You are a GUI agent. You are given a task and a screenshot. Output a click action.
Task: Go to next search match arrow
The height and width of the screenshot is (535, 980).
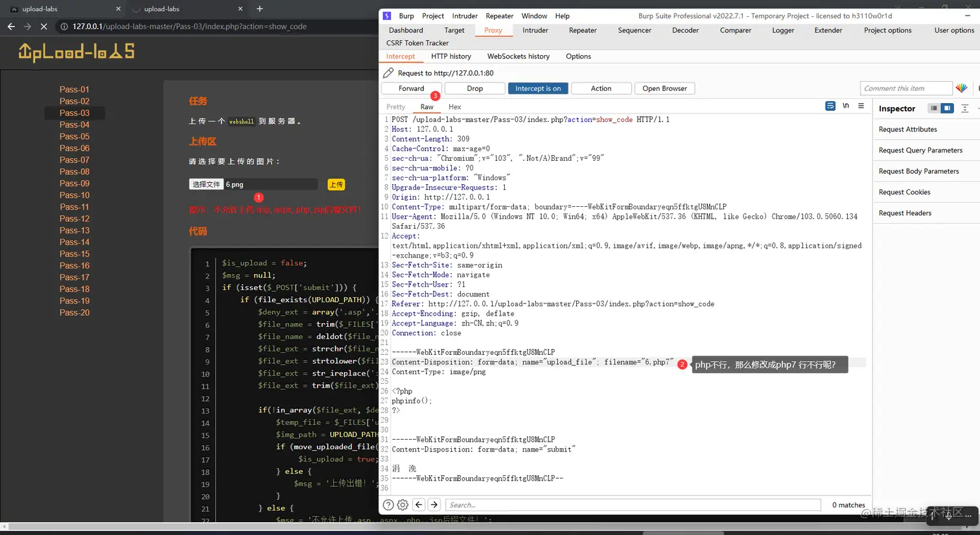tap(434, 505)
